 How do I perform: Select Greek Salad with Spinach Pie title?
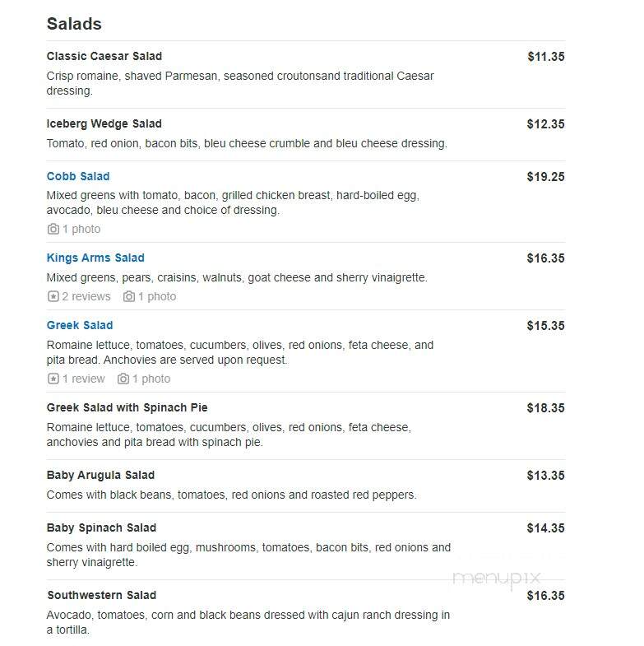click(127, 407)
